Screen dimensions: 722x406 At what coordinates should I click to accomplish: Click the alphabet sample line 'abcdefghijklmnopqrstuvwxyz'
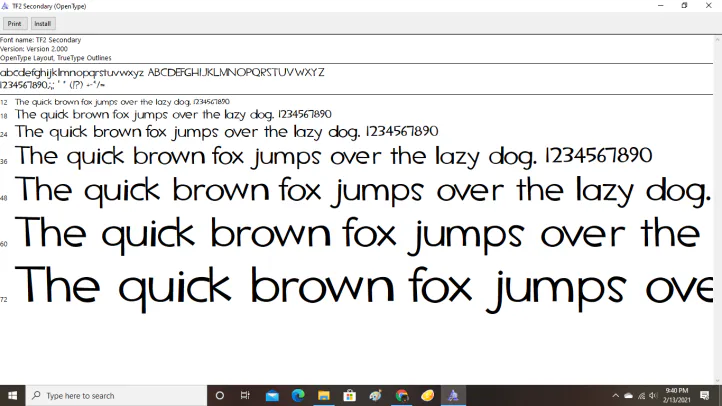pos(72,73)
